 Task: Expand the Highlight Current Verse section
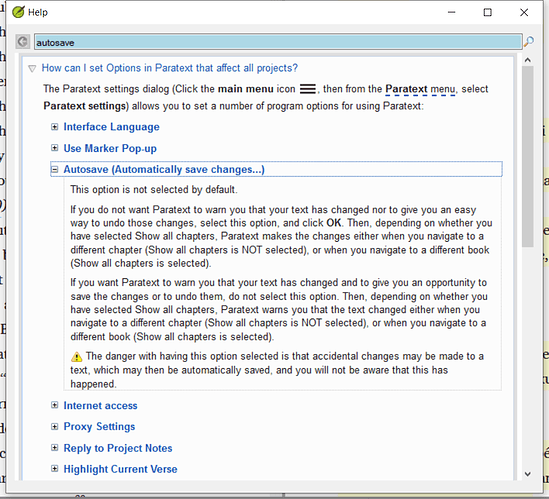[55, 469]
